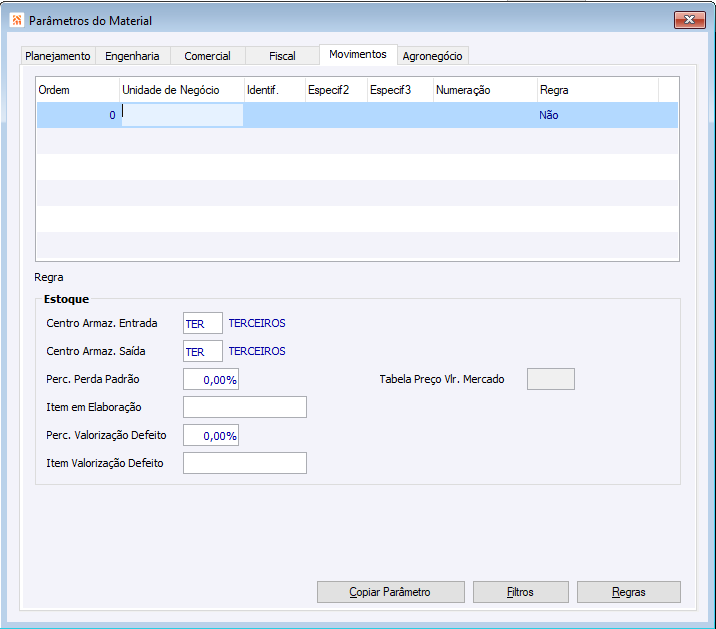Click the Regra cell showing Não
This screenshot has width=716, height=629.
[x=598, y=115]
